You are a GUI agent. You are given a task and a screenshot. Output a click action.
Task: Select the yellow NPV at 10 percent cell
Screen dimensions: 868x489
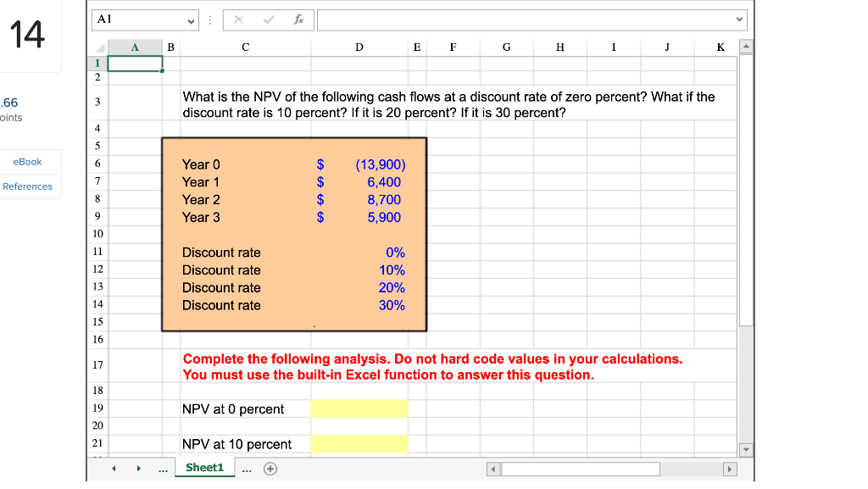point(359,443)
